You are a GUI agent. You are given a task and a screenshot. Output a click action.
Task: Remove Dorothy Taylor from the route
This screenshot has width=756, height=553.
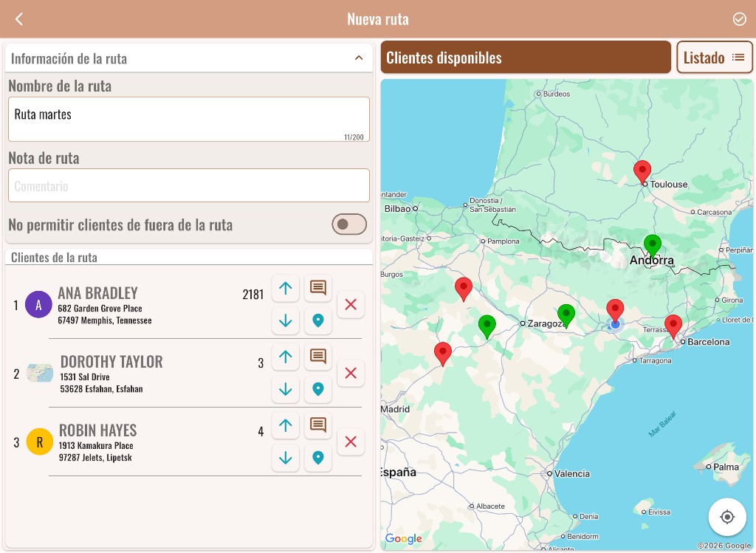351,373
